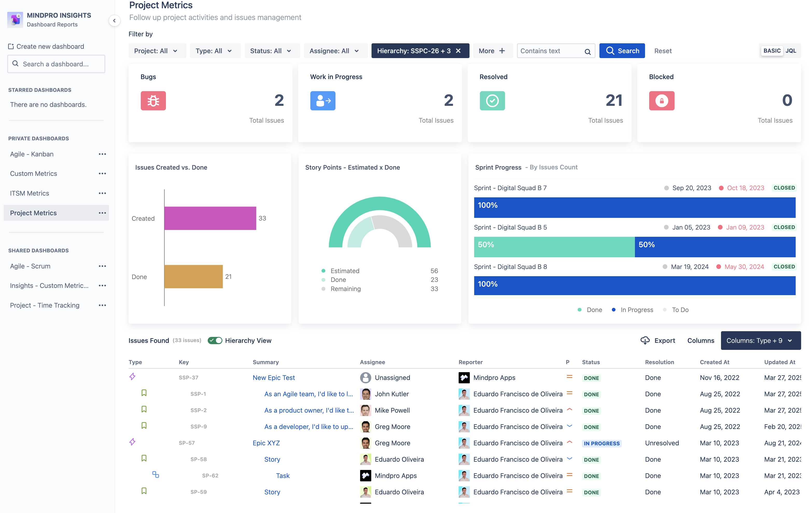
Task: Click the Resolved green checkmark icon
Action: point(492,101)
